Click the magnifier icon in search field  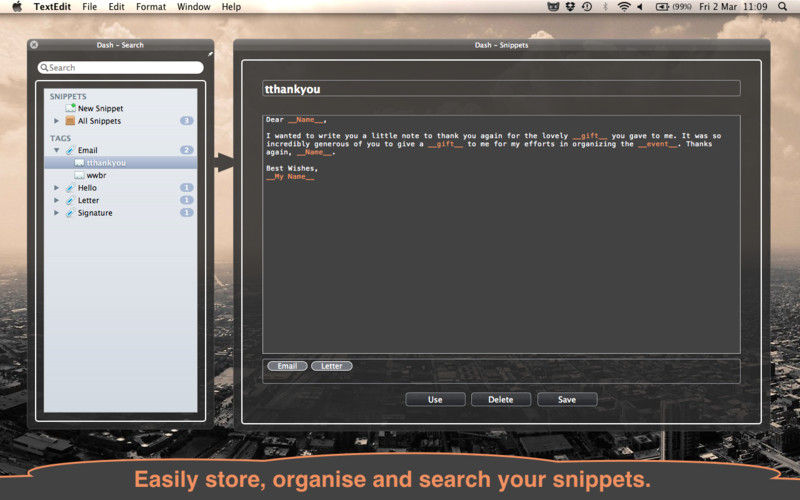pos(44,67)
